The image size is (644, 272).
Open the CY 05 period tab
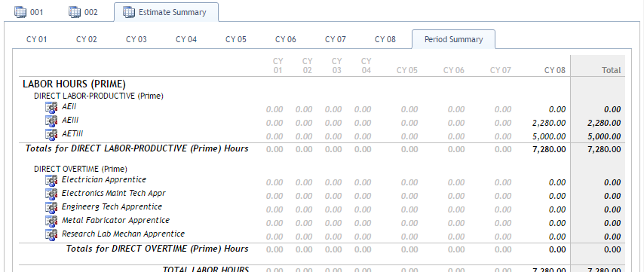click(x=236, y=40)
